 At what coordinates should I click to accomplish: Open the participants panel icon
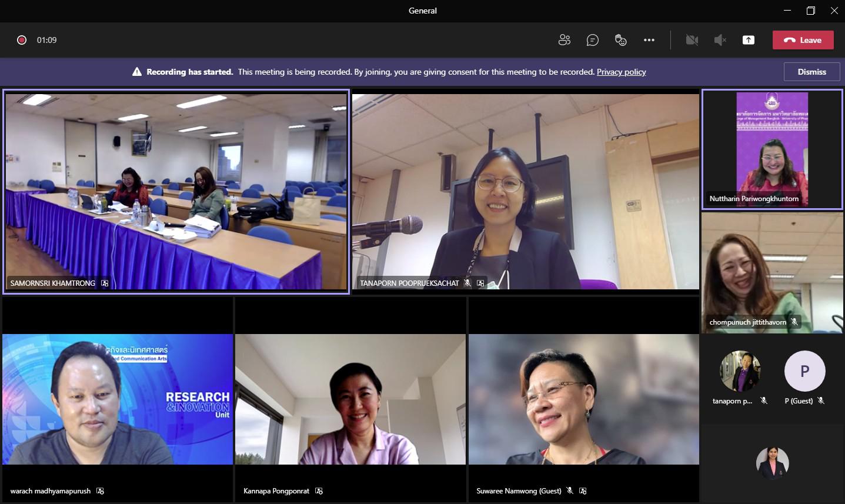(x=565, y=40)
